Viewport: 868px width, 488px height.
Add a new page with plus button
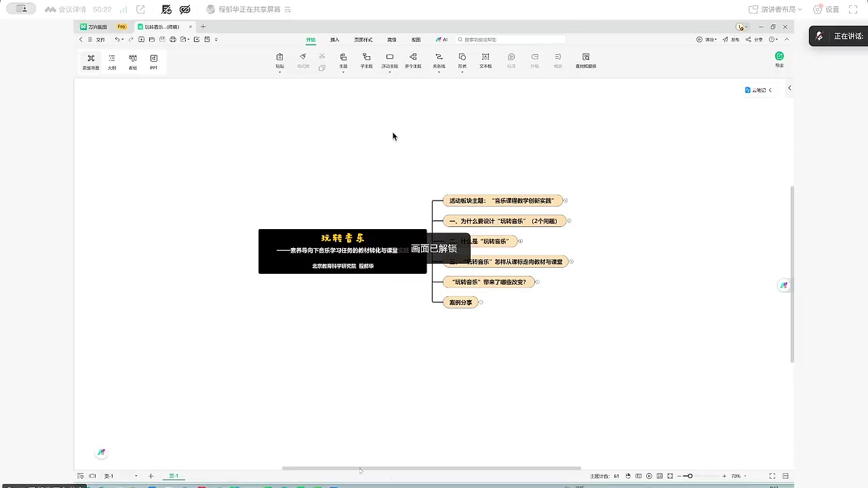151,476
